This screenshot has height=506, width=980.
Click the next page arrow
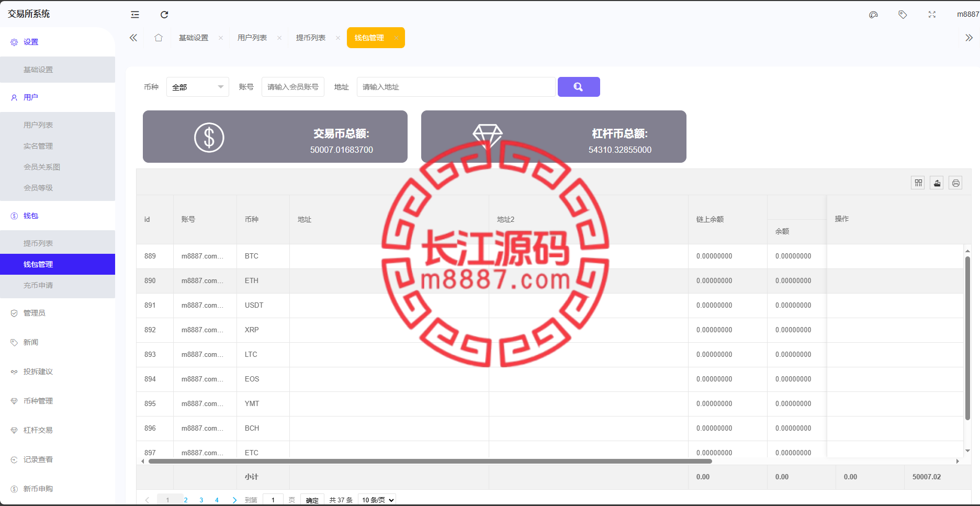click(234, 500)
